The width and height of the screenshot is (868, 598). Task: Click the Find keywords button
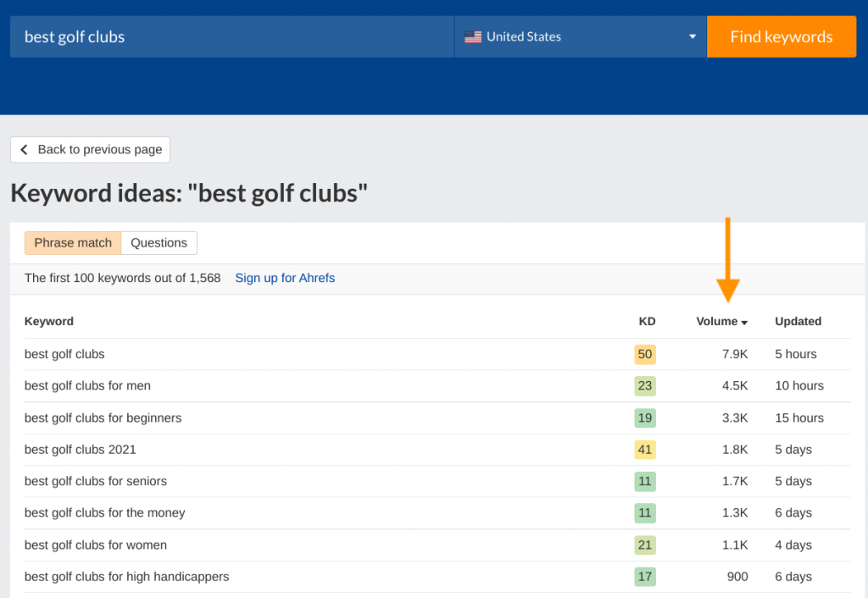781,36
